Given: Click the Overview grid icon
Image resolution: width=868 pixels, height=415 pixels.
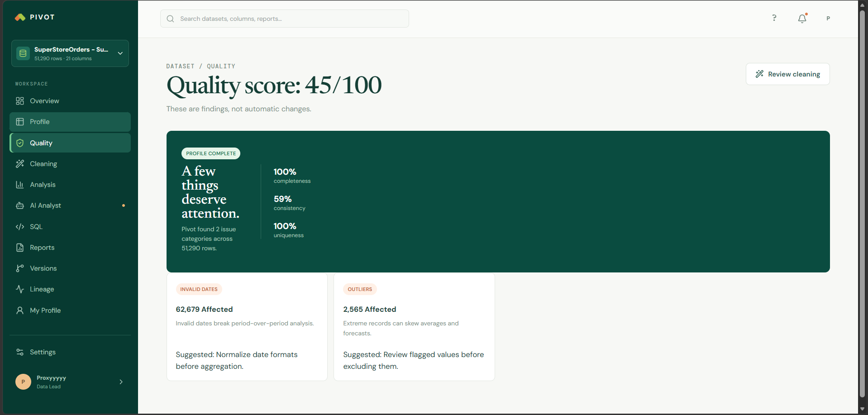Looking at the screenshot, I should click(20, 101).
